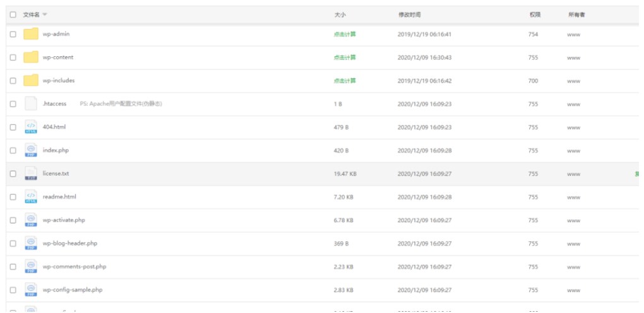Tick the checkbox beside readme.html
644x313 pixels.
[13, 197]
